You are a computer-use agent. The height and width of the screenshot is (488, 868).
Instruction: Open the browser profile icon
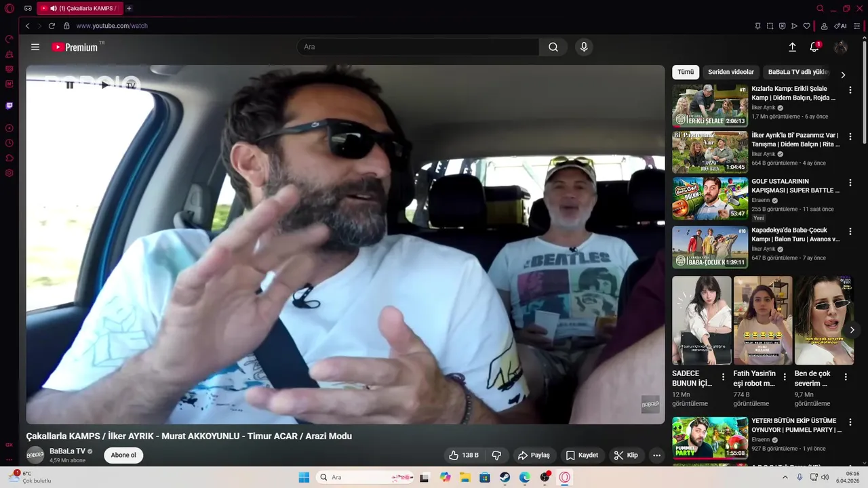(x=824, y=26)
